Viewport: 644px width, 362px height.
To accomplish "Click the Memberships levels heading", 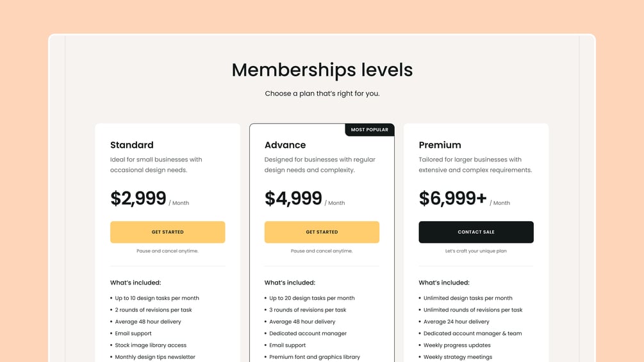I will [x=322, y=69].
